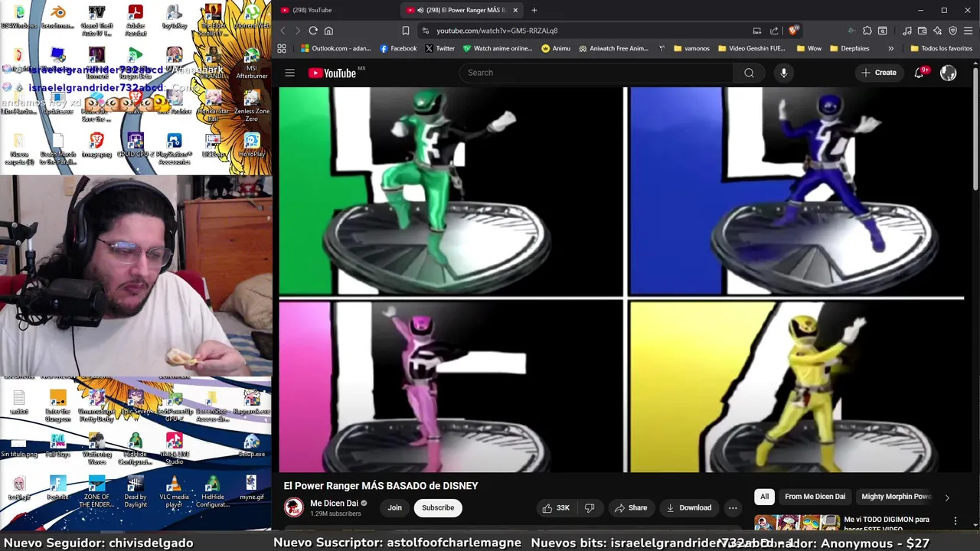Open Enter the Gungeon desktop shortcut
The image size is (980, 551).
coord(57,406)
